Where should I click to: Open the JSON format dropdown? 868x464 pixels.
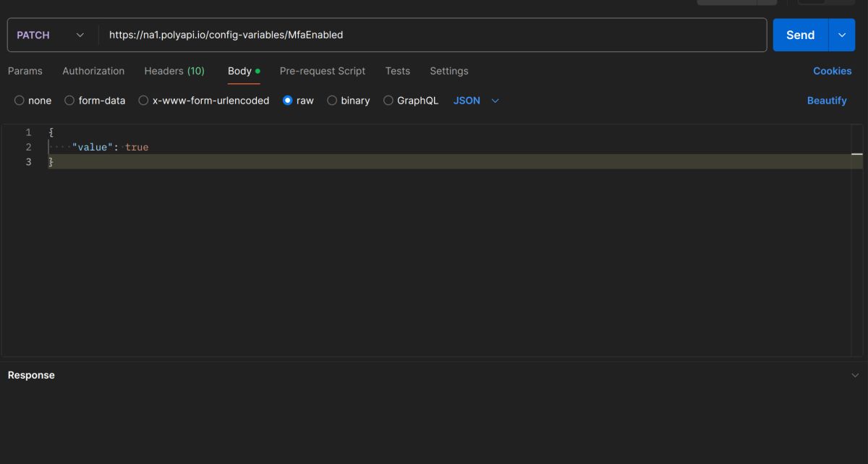pyautogui.click(x=476, y=101)
